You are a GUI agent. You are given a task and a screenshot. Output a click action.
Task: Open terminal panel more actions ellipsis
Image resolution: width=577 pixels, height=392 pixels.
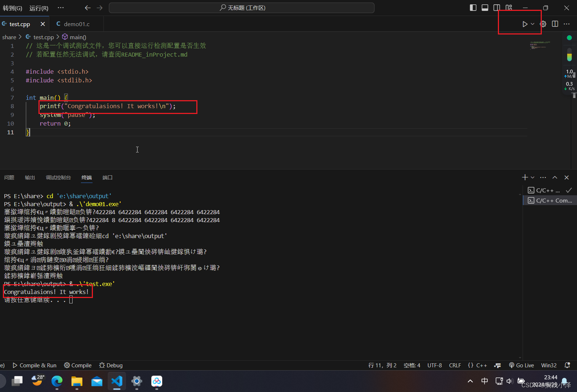543,177
